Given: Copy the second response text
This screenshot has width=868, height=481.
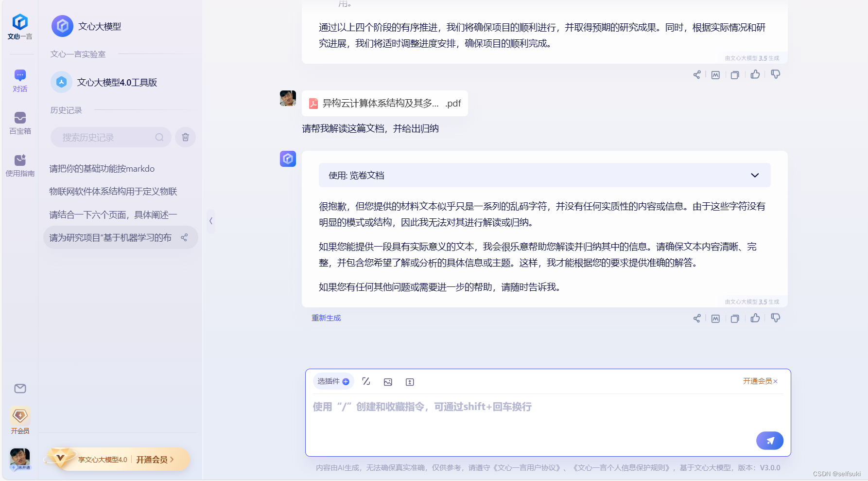Looking at the screenshot, I should (x=735, y=319).
